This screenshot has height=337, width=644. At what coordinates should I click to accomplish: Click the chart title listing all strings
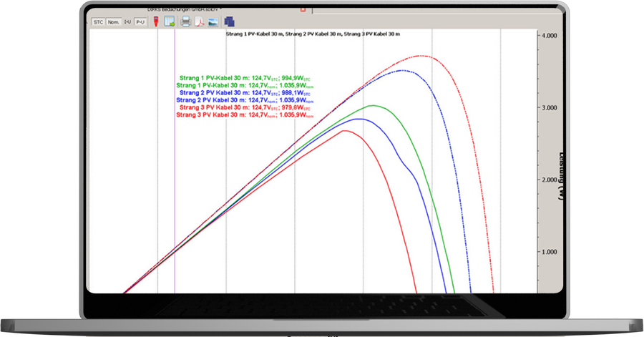pos(312,34)
